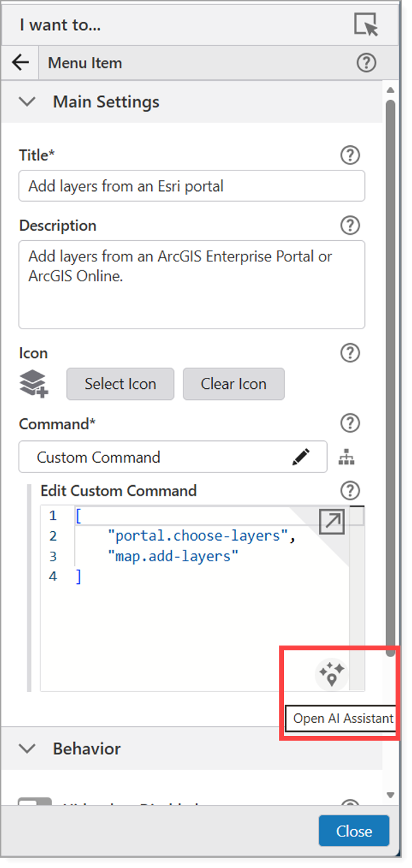Screen dimensions: 412x868
Task: Expand the code editor with arrow icon
Action: pos(332,522)
